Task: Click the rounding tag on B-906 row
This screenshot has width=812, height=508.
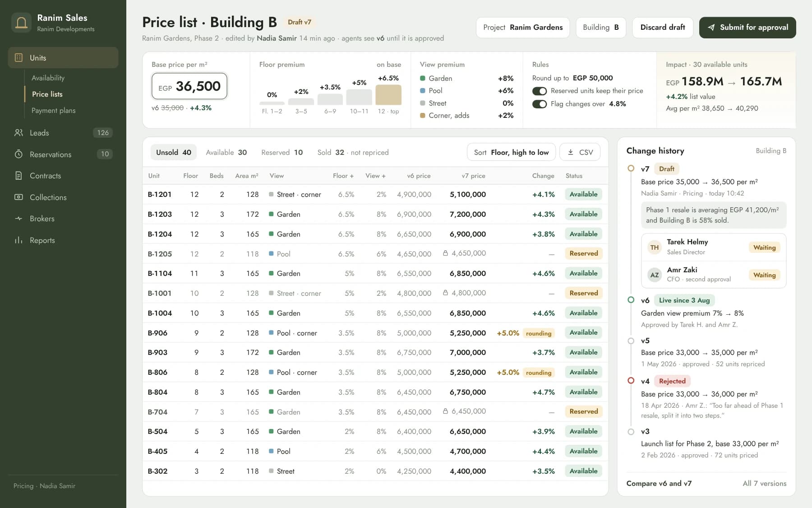Action: [539, 333]
